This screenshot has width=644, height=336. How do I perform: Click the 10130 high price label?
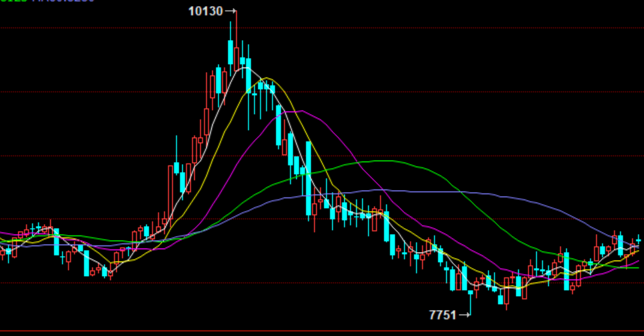pyautogui.click(x=206, y=11)
